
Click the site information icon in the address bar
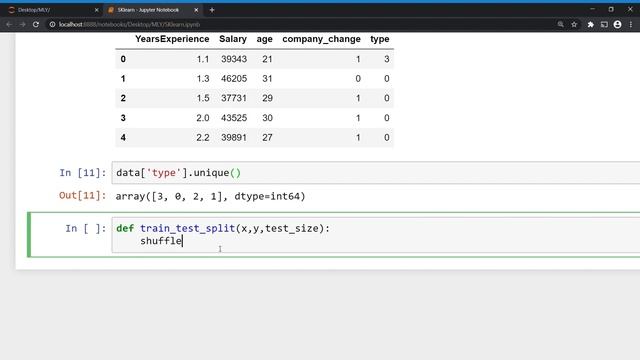point(52,24)
